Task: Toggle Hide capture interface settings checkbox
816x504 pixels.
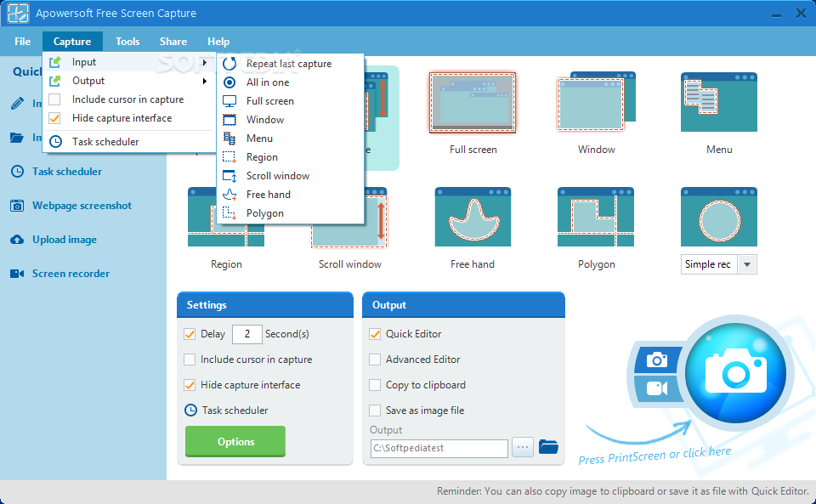Action: point(190,385)
